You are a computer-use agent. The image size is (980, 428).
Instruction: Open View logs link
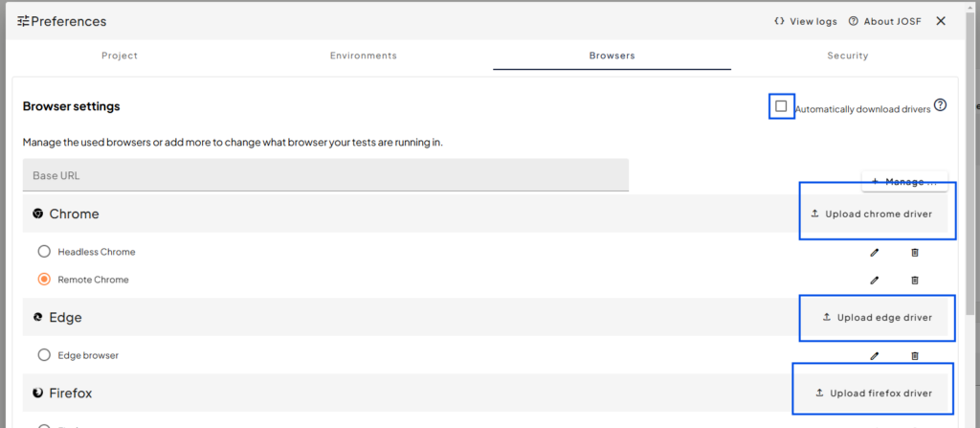tap(805, 21)
